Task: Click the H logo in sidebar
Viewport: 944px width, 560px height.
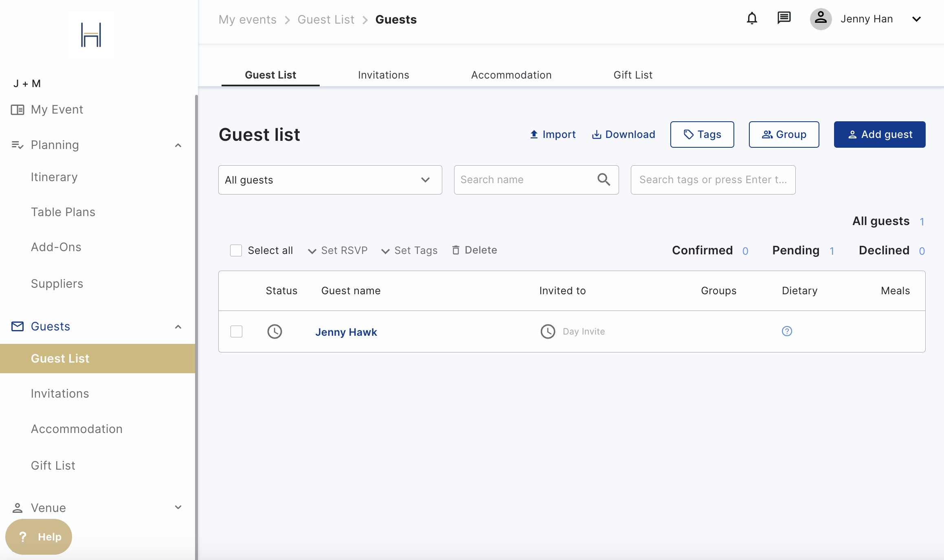Action: coord(91,35)
